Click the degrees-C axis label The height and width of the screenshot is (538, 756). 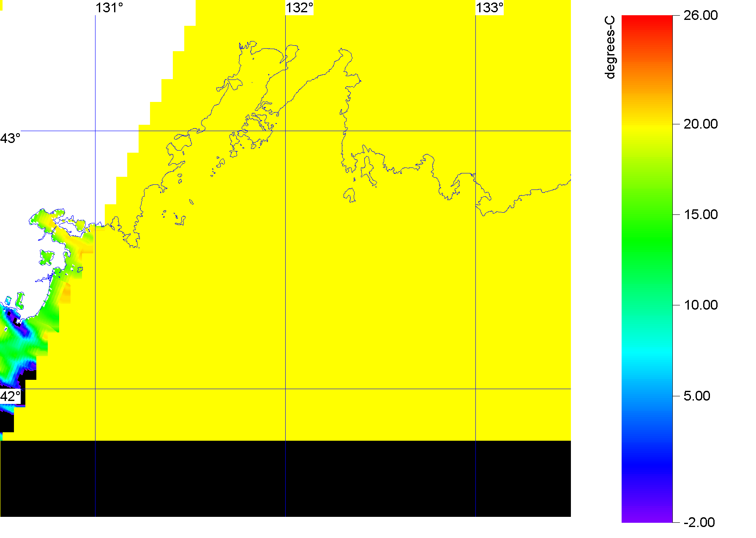[x=610, y=47]
